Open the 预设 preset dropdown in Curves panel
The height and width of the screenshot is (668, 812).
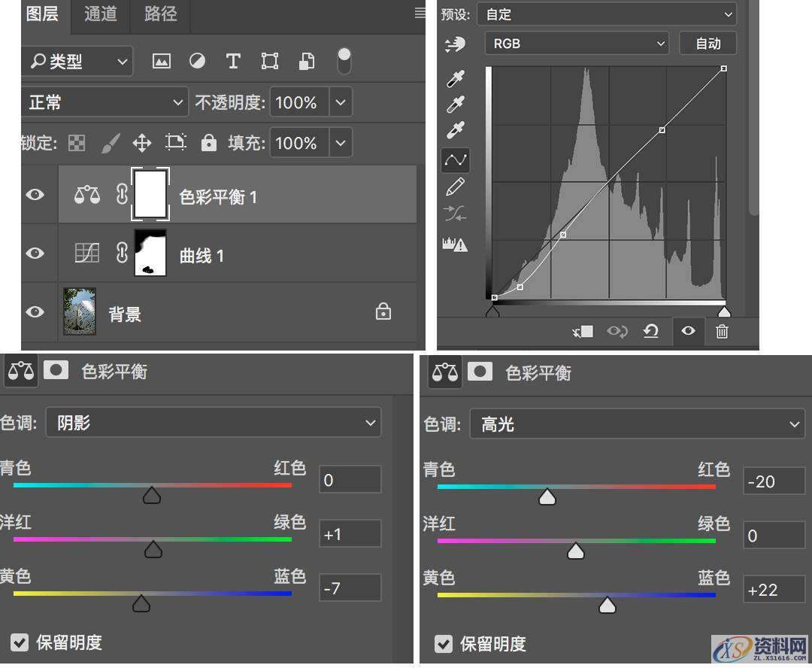coord(606,14)
